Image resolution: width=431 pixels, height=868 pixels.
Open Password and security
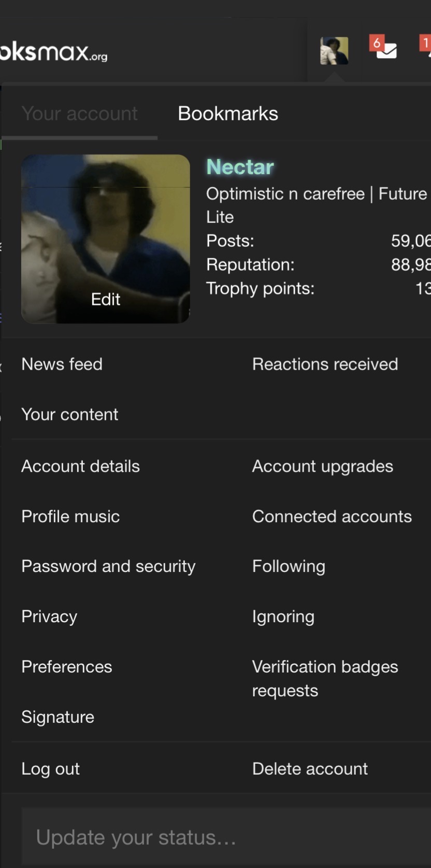109,566
